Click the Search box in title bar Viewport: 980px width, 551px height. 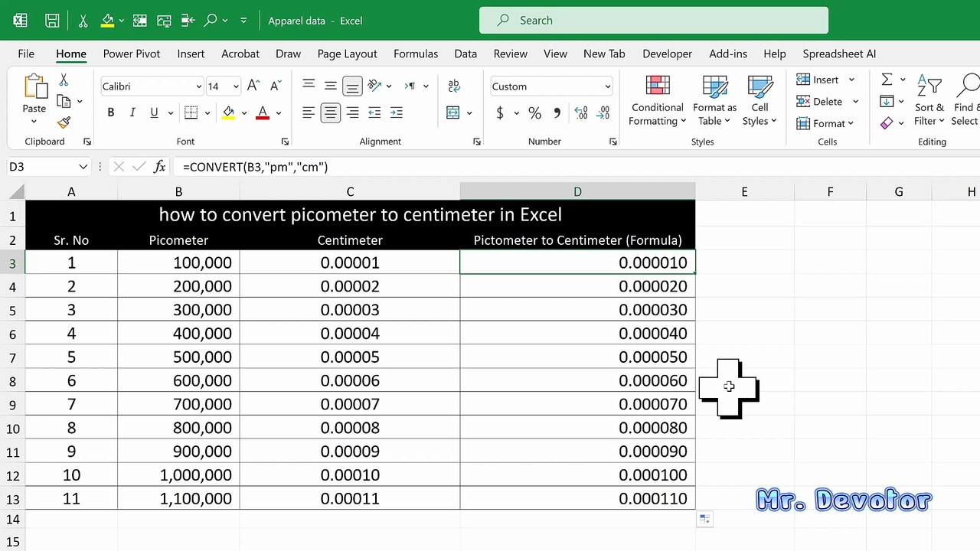click(654, 21)
